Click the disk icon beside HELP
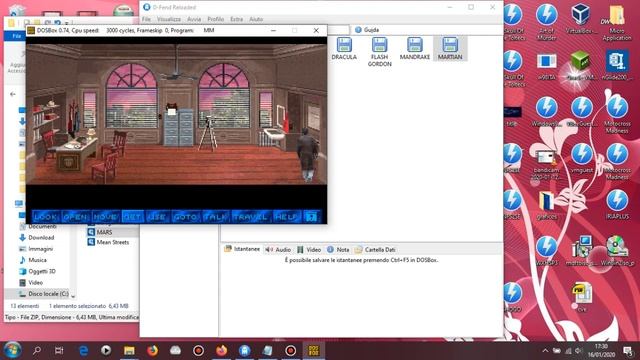640x360 pixels. pyautogui.click(x=311, y=217)
